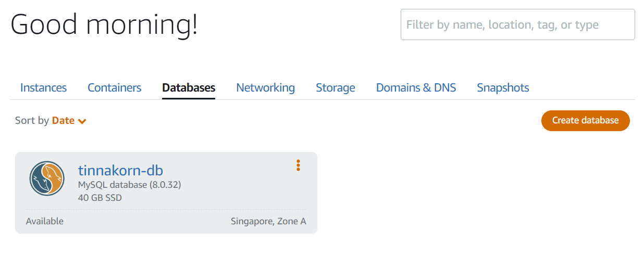The height and width of the screenshot is (255, 644).
Task: Select the Databases tab
Action: [189, 88]
